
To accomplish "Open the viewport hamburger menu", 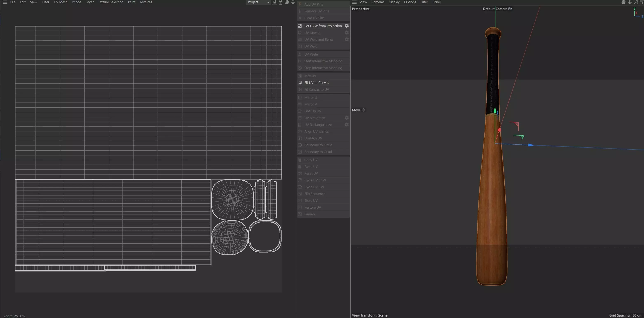I will pos(354,2).
